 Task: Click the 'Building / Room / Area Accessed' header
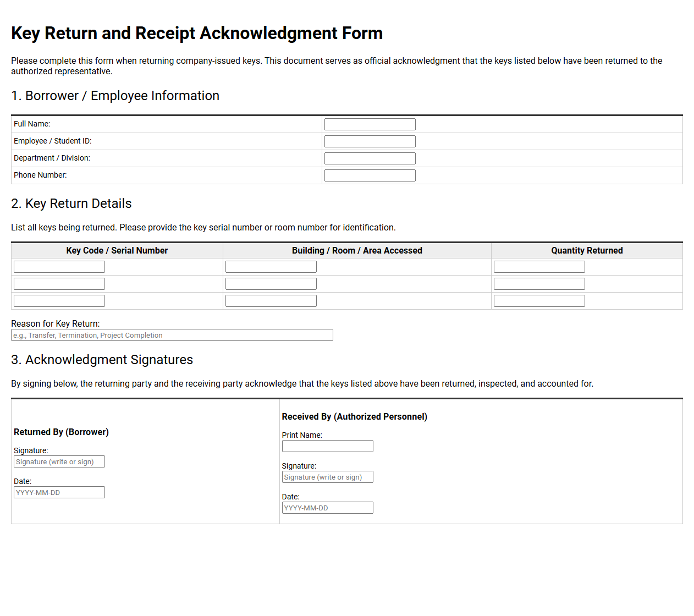point(357,250)
